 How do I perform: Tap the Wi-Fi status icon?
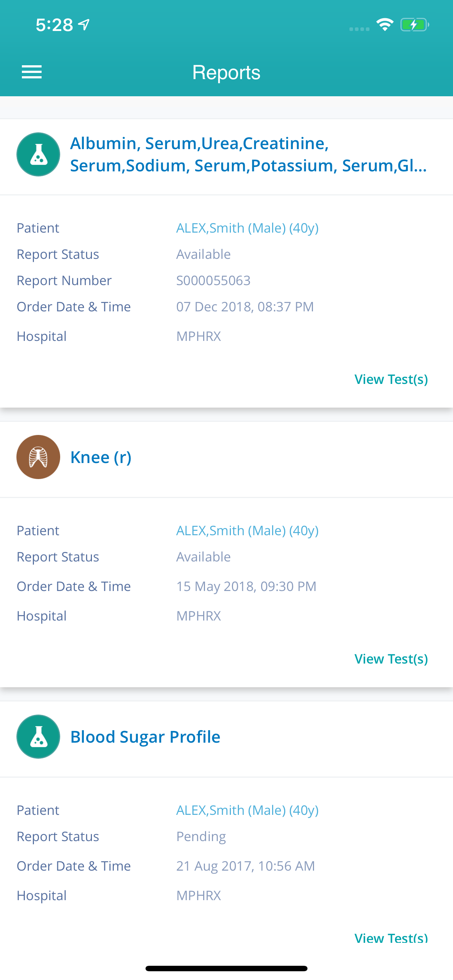[x=385, y=25]
